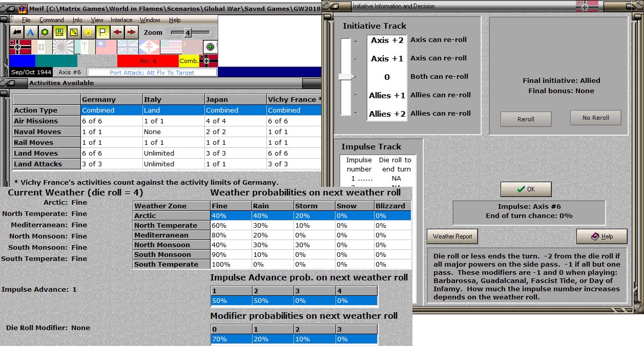
Task: Select the Soviet Union flag
Action: pyautogui.click(x=192, y=47)
